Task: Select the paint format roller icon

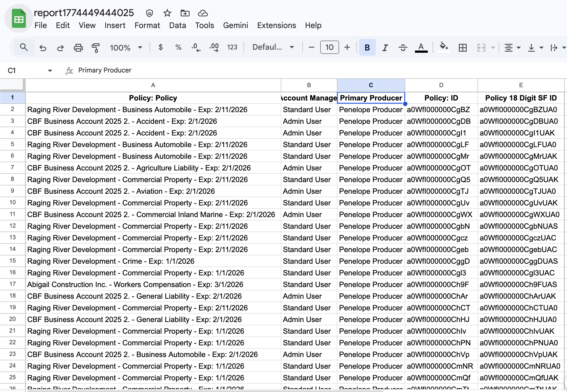Action: pyautogui.click(x=96, y=48)
